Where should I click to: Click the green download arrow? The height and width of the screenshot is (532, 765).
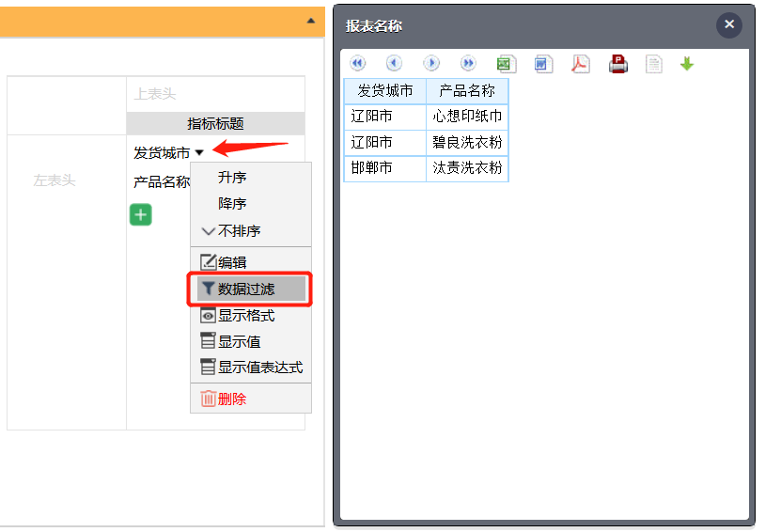pos(687,64)
